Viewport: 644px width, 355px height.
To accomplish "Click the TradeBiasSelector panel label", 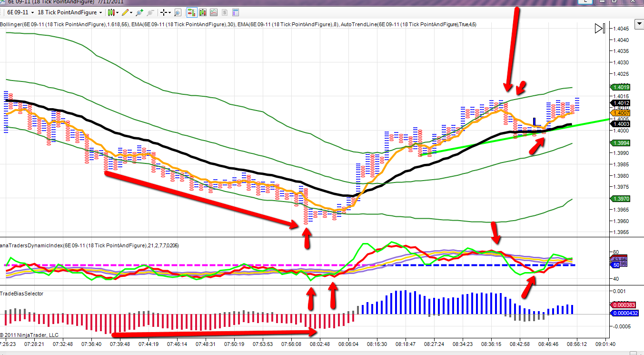I will point(22,294).
